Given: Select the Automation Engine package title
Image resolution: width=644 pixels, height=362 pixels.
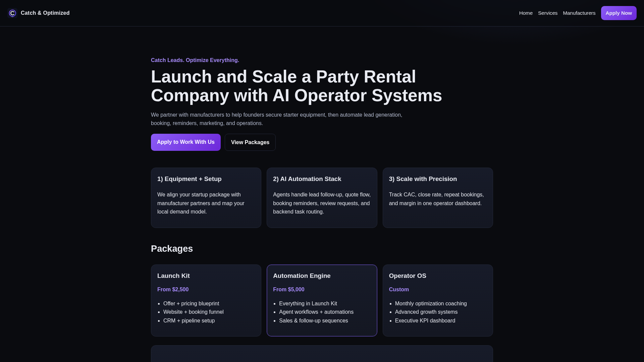Looking at the screenshot, I should (x=302, y=276).
